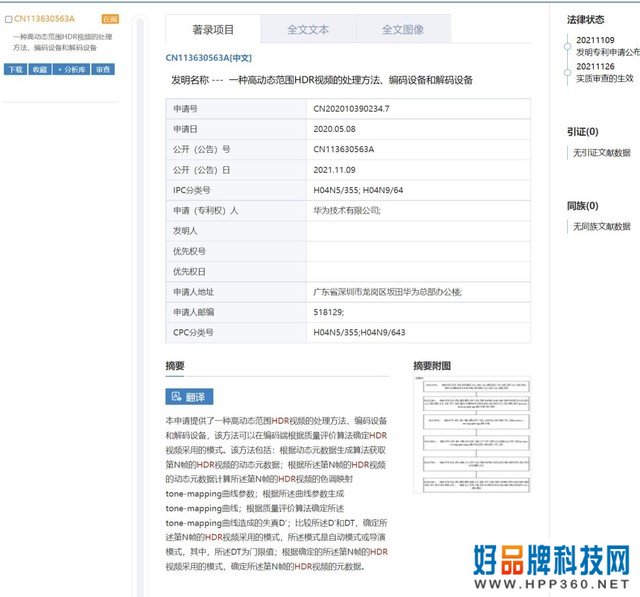
Task: Select application number CN202010390234.7
Action: (351, 109)
